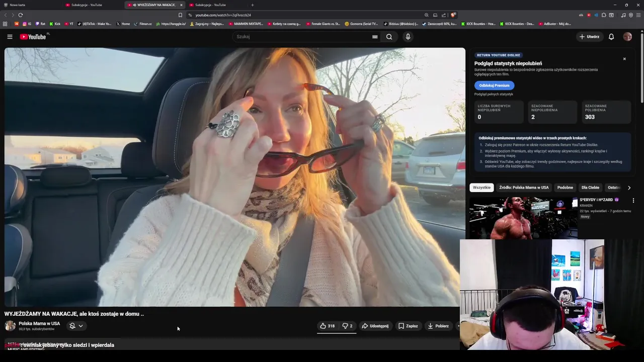The width and height of the screenshot is (644, 362).
Task: Select the Źródło: Polska Mama w USA chip
Action: (x=524, y=188)
